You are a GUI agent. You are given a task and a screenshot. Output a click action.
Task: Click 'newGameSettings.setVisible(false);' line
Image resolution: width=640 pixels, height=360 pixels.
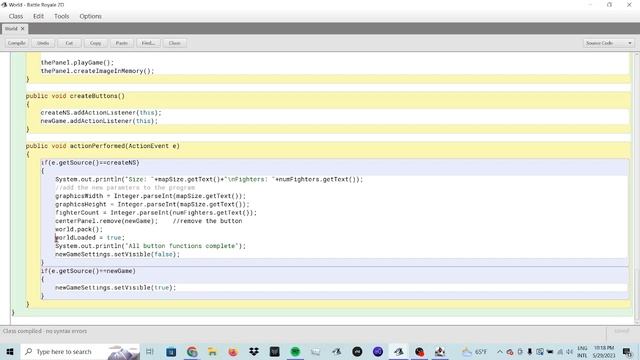118,254
